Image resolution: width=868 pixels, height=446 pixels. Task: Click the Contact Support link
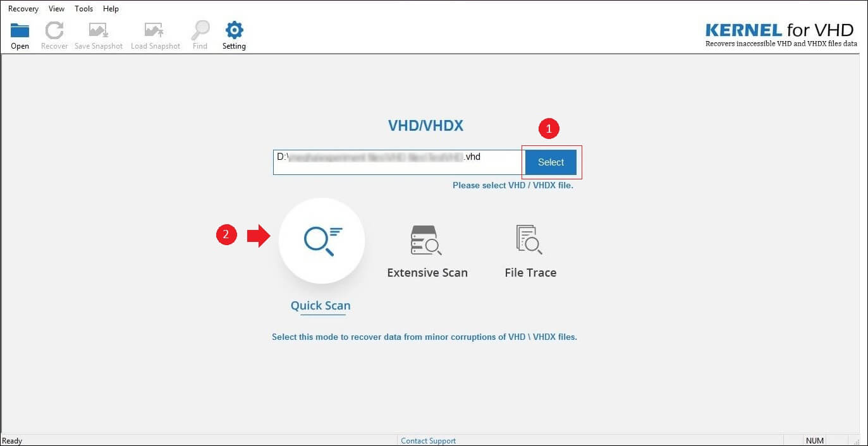point(428,441)
